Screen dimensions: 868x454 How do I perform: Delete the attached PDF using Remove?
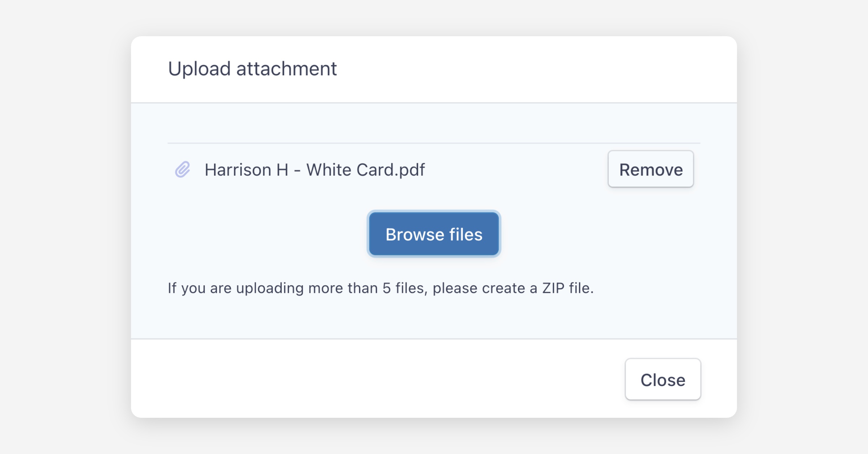click(x=651, y=169)
